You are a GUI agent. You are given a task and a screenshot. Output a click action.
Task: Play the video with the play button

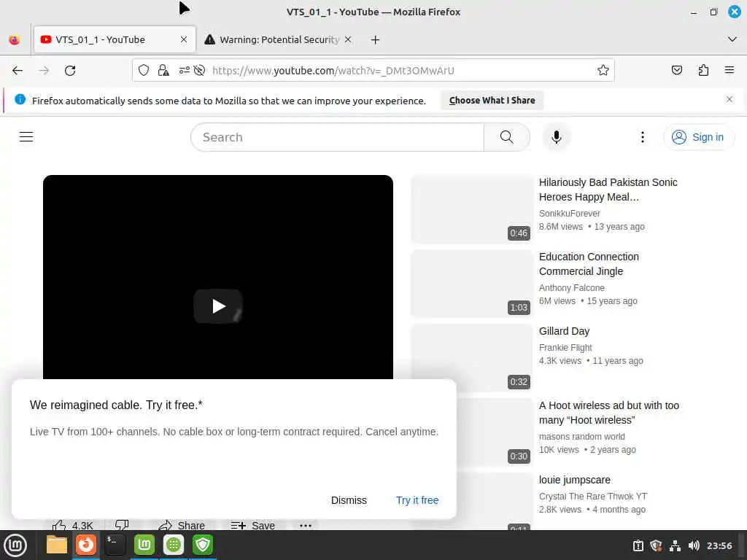pyautogui.click(x=218, y=306)
